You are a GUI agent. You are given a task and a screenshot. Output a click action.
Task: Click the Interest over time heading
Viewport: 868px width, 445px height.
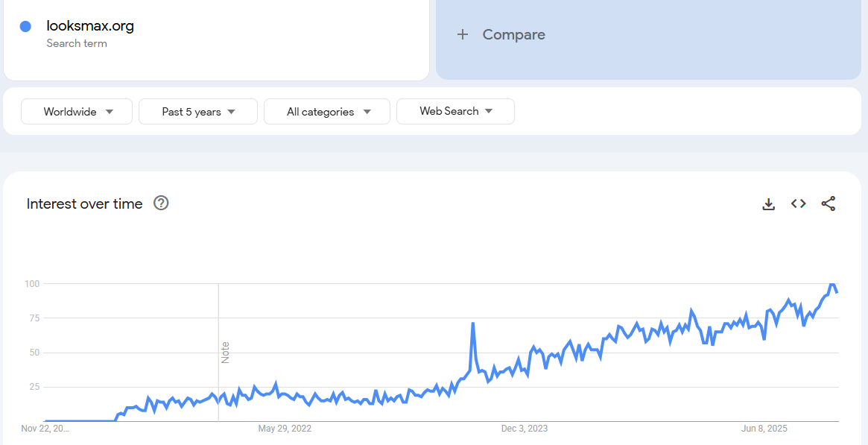[84, 203]
